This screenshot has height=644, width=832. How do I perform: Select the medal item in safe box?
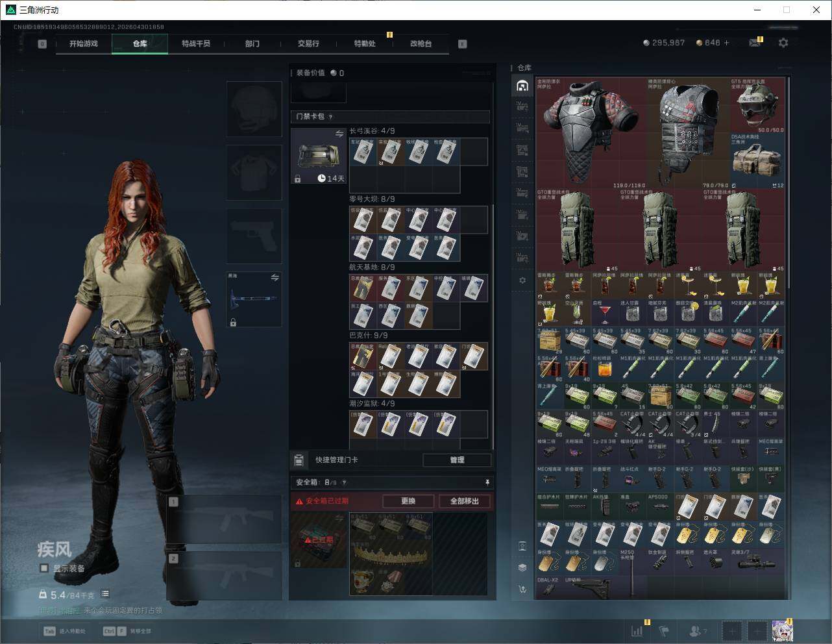click(x=391, y=581)
